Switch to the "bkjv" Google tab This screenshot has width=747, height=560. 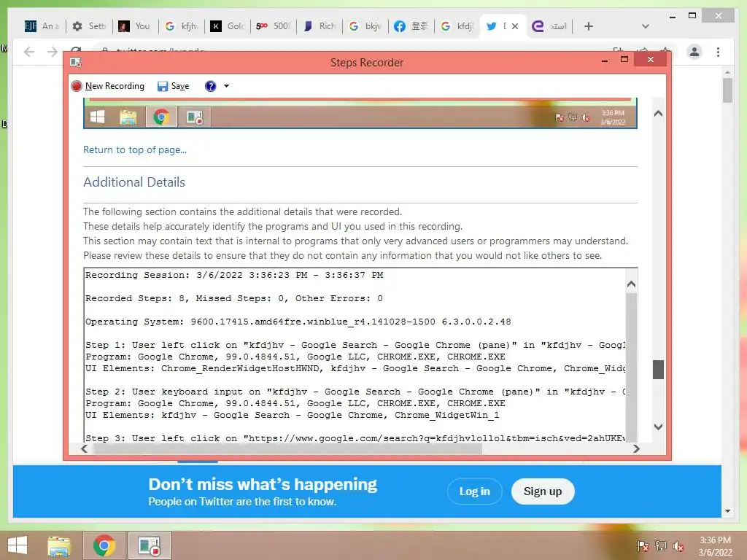[365, 26]
